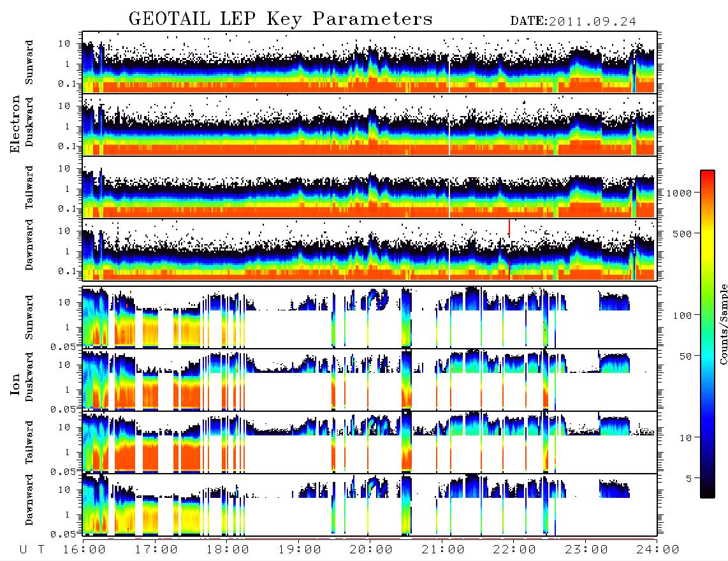Click the Counts/Sample color bar label
This screenshot has width=728, height=561.
coord(723,324)
